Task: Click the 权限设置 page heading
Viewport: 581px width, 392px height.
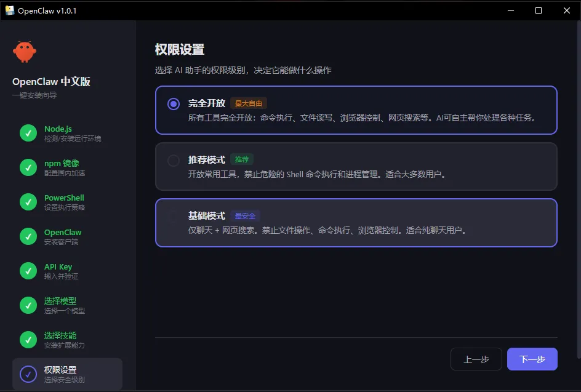Action: point(180,49)
